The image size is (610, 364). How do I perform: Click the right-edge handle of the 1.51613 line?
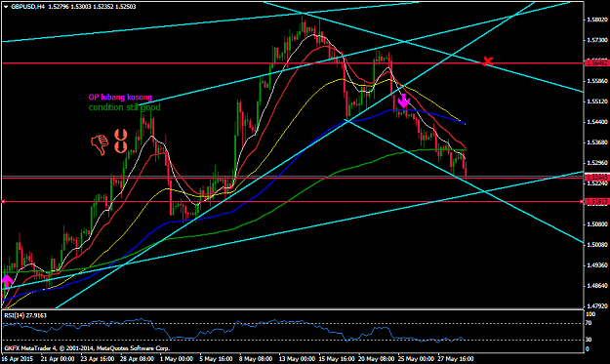(582, 201)
